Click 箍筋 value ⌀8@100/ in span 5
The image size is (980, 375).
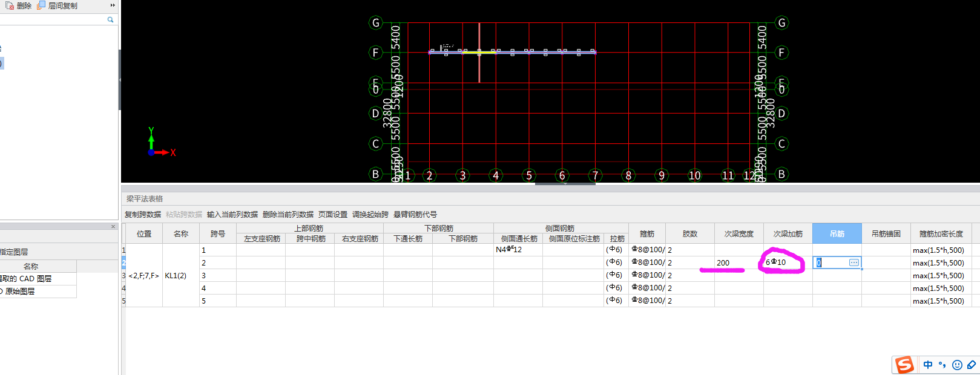(648, 301)
